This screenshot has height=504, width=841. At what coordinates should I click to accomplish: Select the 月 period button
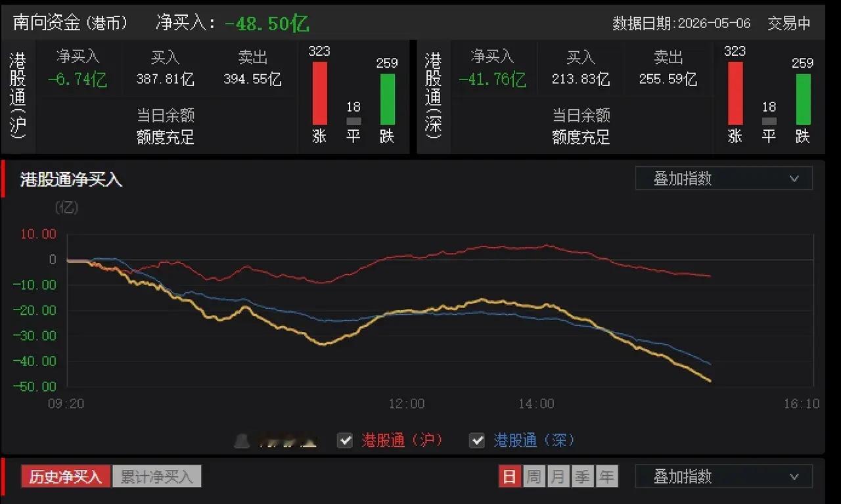coord(558,476)
